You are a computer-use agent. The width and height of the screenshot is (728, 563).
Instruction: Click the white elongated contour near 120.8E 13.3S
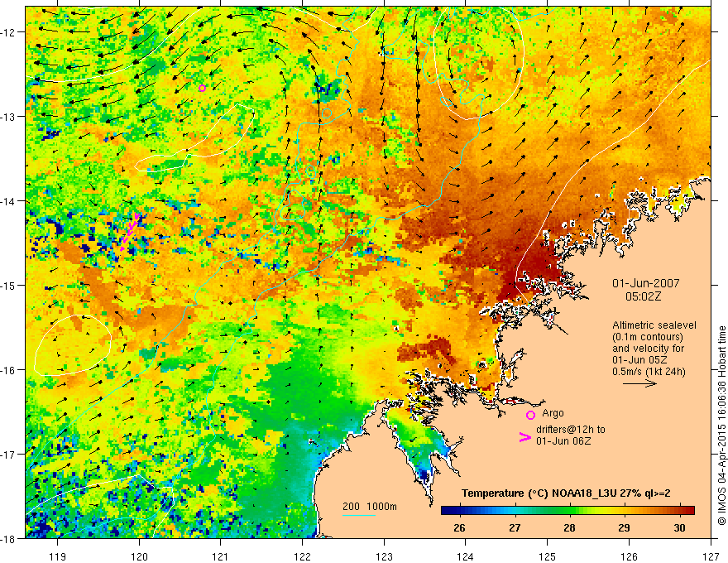[194, 137]
